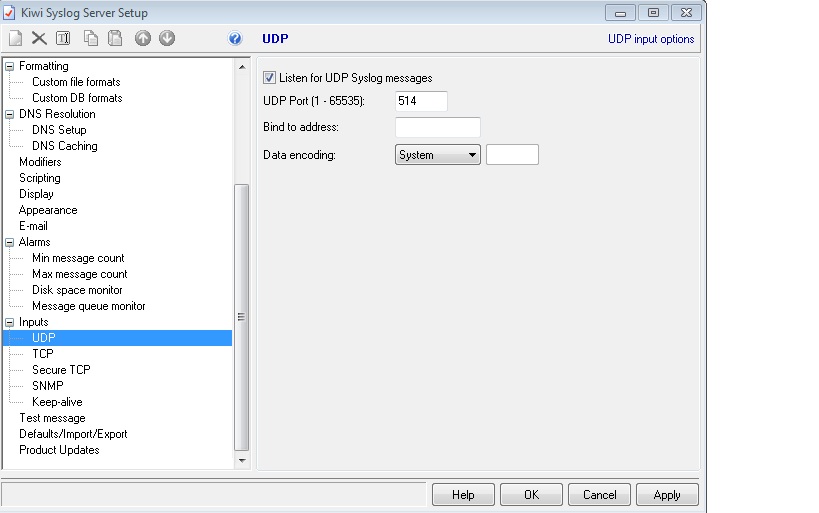Click the tree scrollbar up arrow
The width and height of the screenshot is (819, 513).
click(242, 67)
